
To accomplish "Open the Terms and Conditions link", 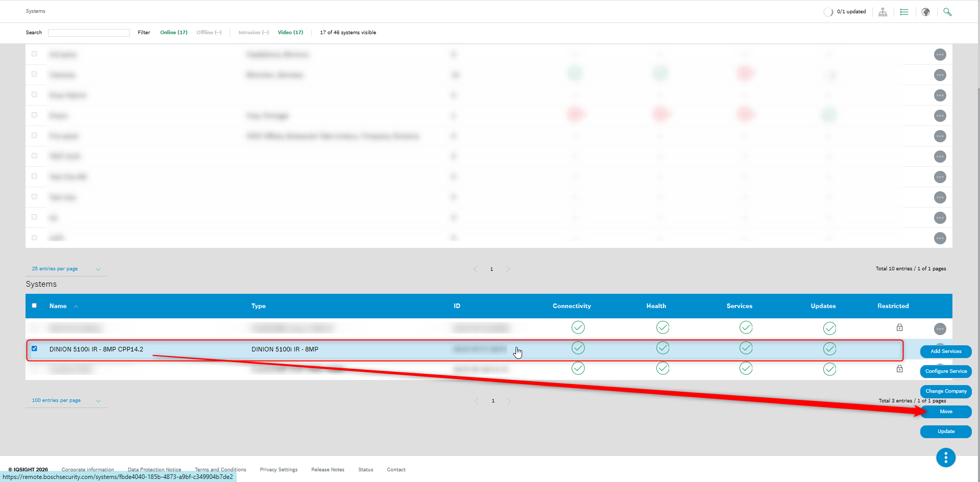I will pos(220,470).
